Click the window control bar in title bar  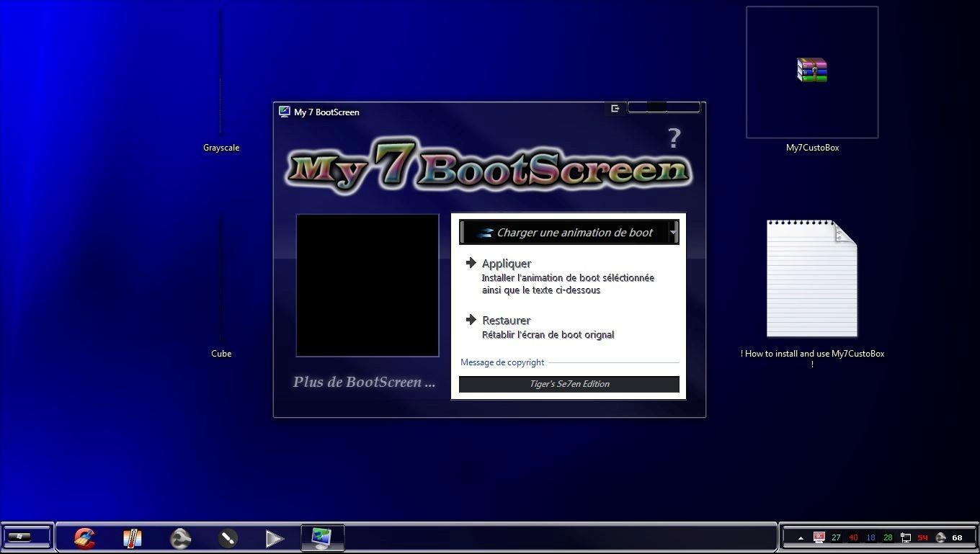point(664,107)
